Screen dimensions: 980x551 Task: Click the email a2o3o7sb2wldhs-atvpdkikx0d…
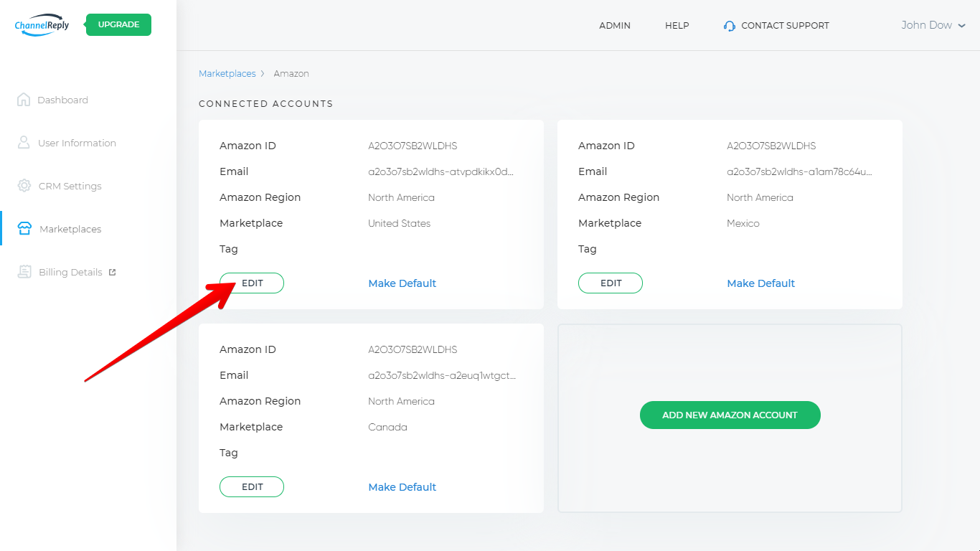coord(441,171)
